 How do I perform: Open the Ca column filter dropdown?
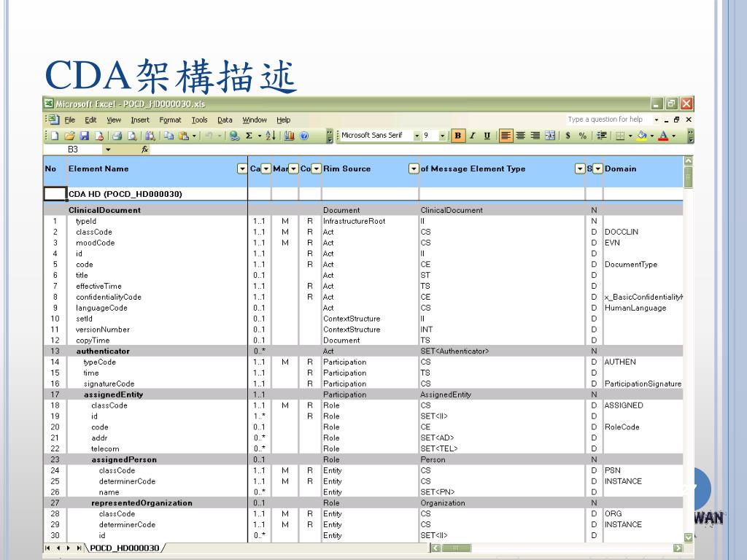(266, 168)
